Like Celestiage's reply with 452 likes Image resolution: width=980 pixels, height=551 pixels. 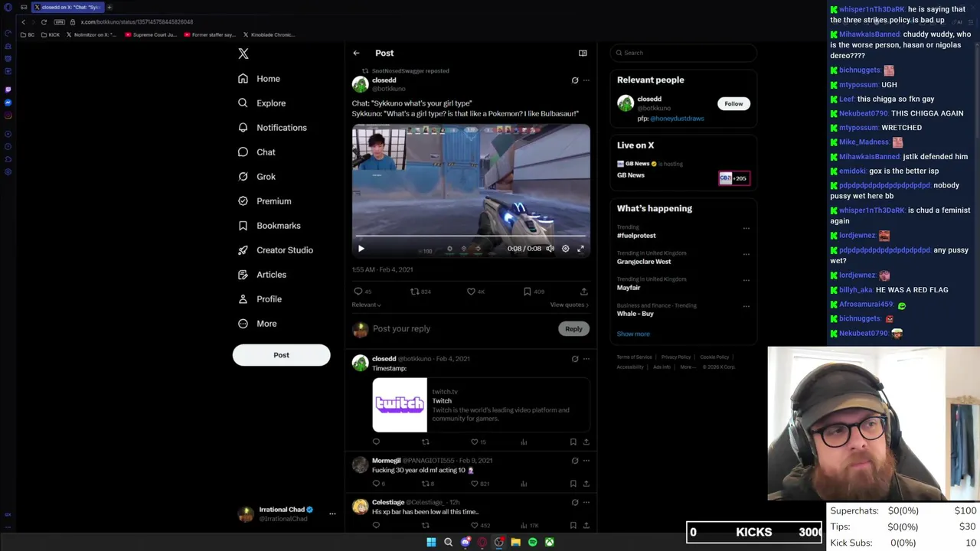474,526
